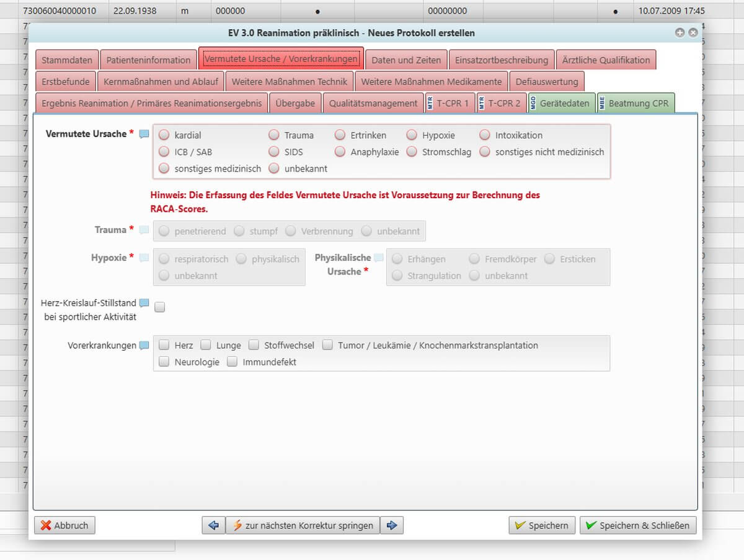Jump to next correction button

[x=303, y=525]
